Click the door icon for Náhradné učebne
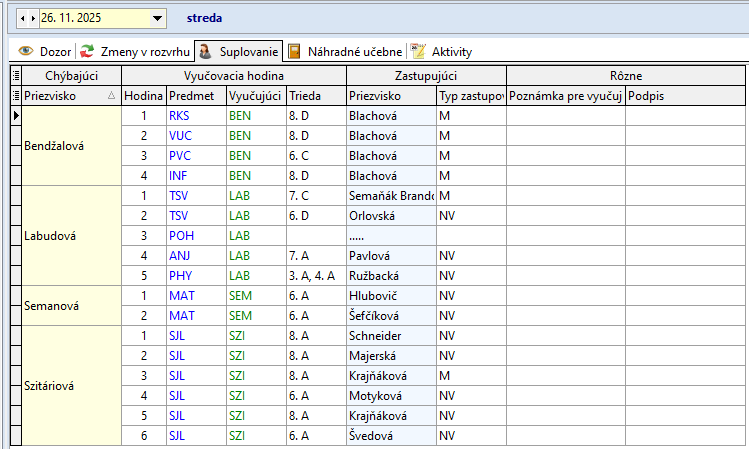This screenshot has width=749, height=449. click(295, 51)
